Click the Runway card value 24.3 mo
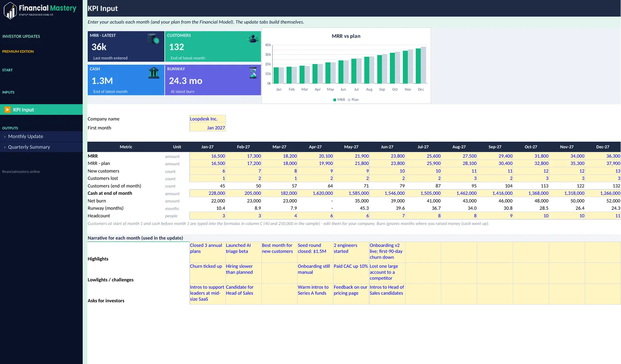621x364 pixels. 186,81
